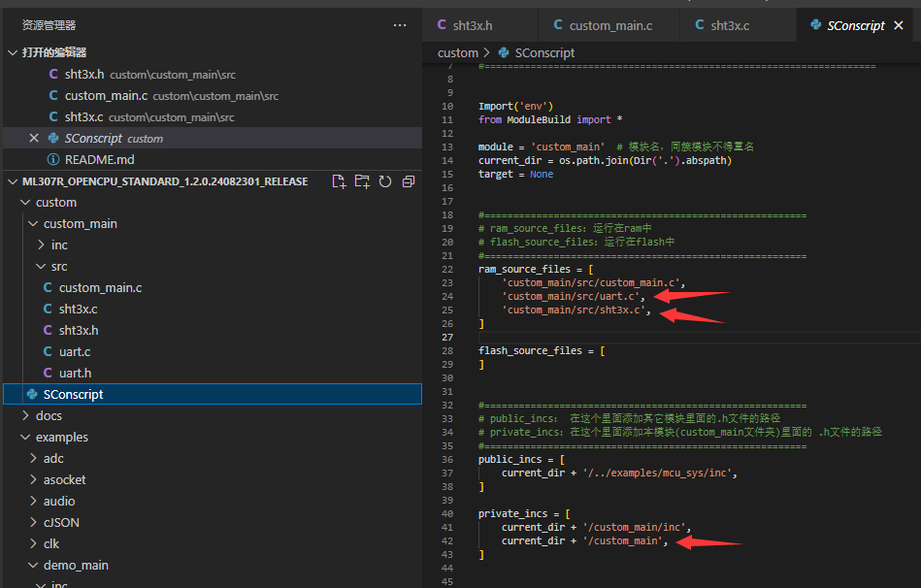Click the SConscript breadcrumb segment
The width and height of the screenshot is (921, 588).
click(x=544, y=52)
